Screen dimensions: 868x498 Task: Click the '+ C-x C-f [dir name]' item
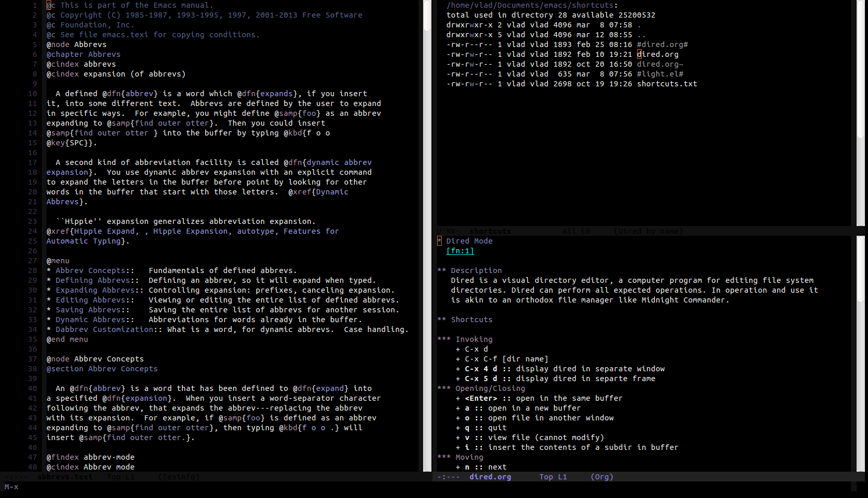(502, 359)
